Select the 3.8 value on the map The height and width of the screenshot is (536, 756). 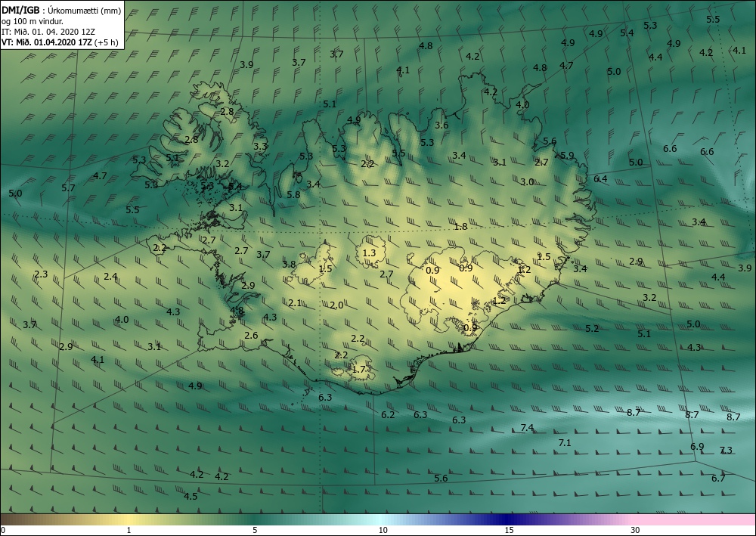pyautogui.click(x=289, y=264)
